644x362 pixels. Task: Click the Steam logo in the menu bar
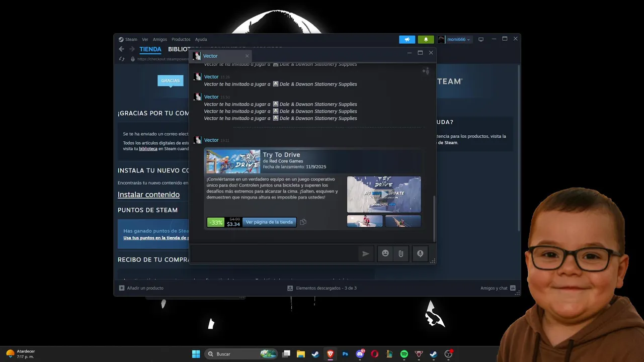coord(121,39)
